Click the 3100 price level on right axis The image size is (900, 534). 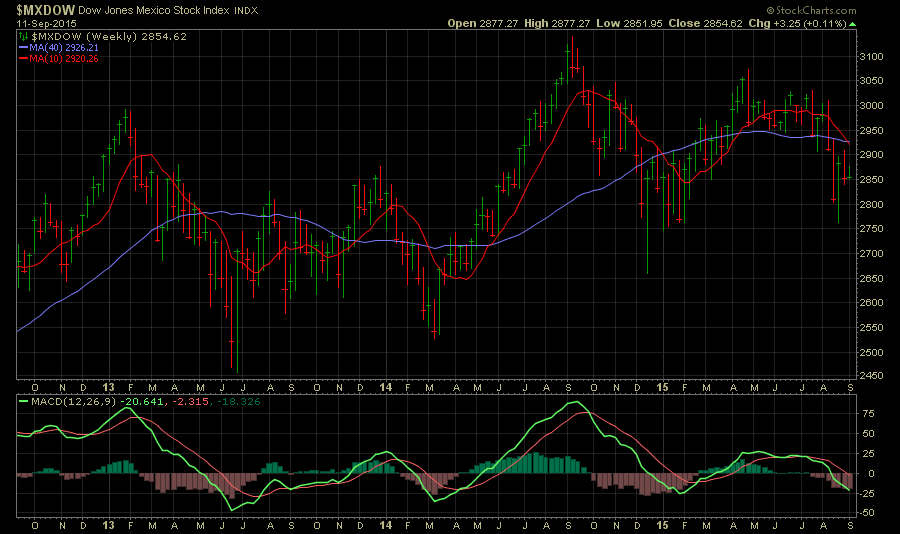[x=872, y=56]
